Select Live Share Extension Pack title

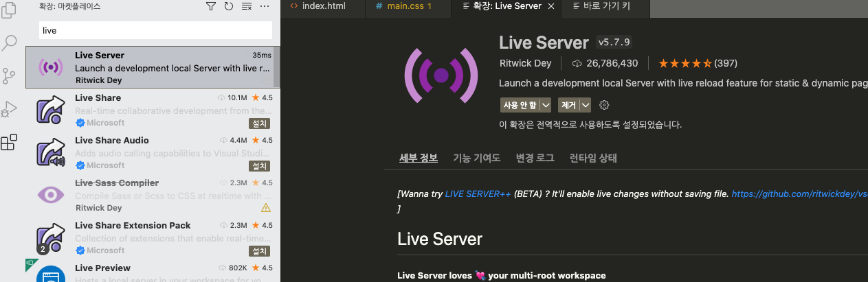pos(133,225)
